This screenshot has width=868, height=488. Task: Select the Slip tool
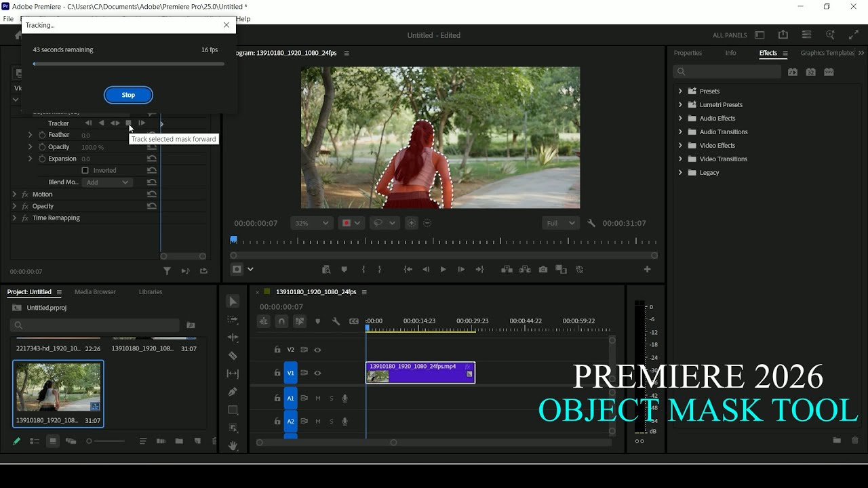point(233,373)
